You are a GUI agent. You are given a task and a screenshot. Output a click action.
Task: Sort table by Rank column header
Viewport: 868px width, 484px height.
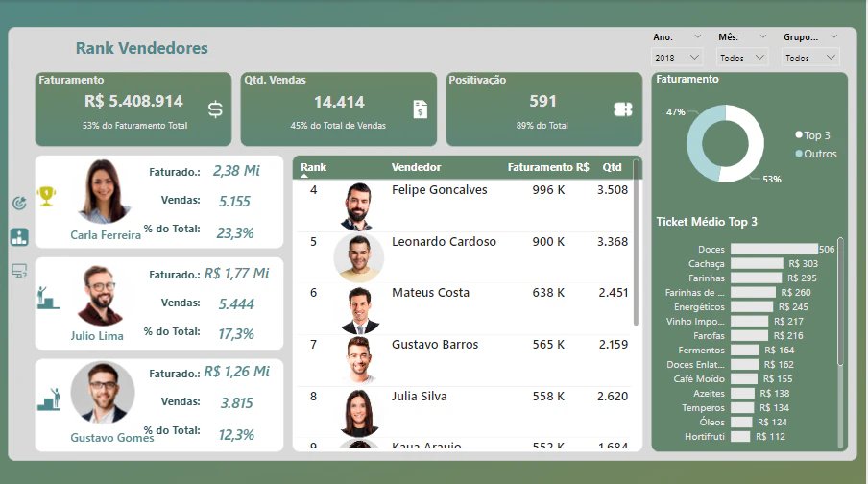click(313, 167)
